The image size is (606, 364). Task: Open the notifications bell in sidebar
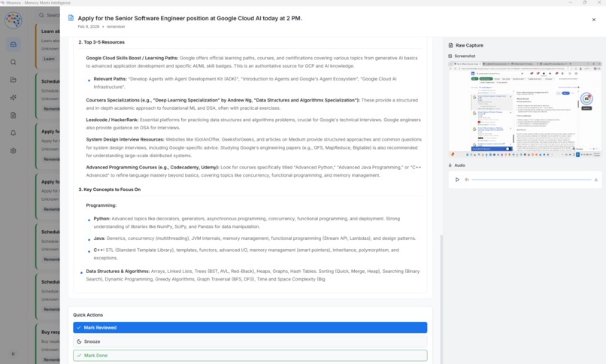pos(13,133)
